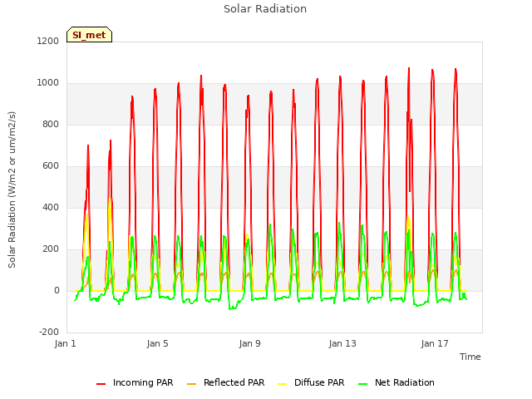Click the Jan 5 x-axis tick label

pos(157,343)
